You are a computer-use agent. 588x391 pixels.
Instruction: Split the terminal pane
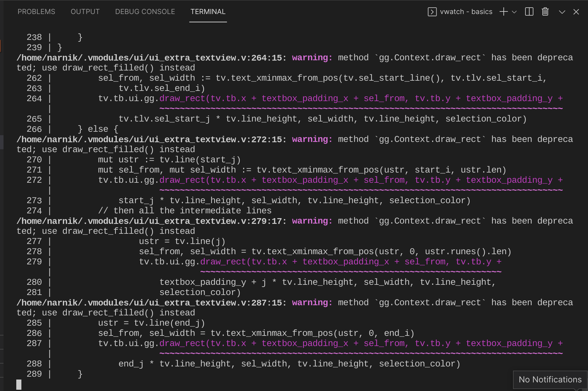tap(529, 11)
